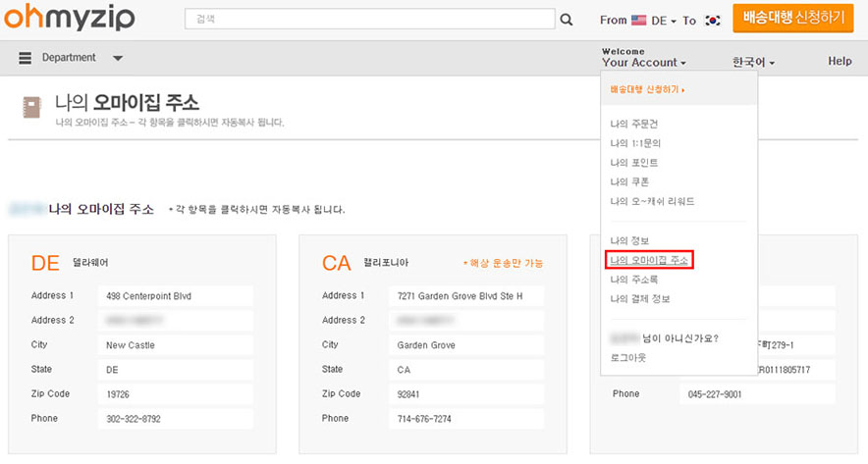This screenshot has height=464, width=868.
Task: Click the US flag icon
Action: click(639, 20)
